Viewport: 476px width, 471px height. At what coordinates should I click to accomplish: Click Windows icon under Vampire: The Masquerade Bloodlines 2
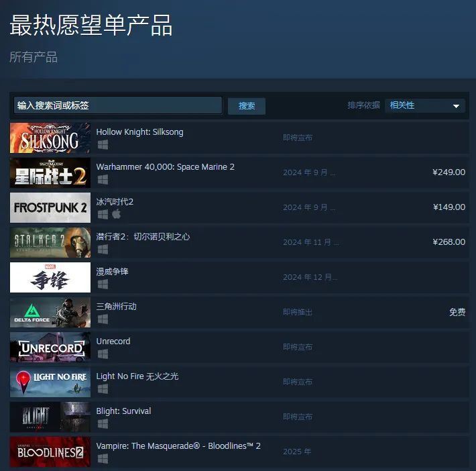coord(103,459)
